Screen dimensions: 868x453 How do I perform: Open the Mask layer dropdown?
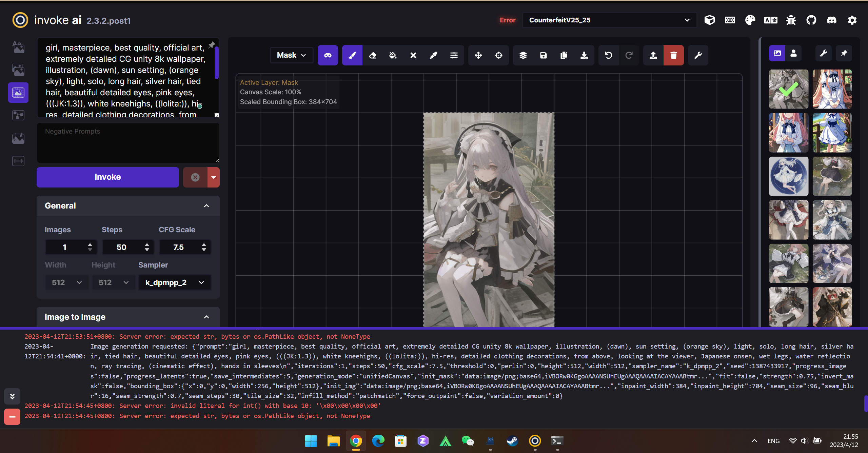(291, 55)
